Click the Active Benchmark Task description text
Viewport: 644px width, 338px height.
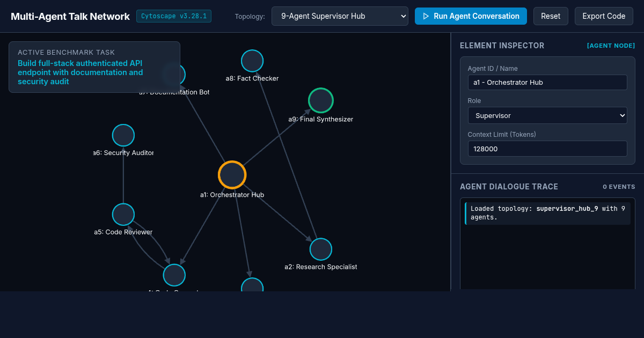[x=80, y=72]
